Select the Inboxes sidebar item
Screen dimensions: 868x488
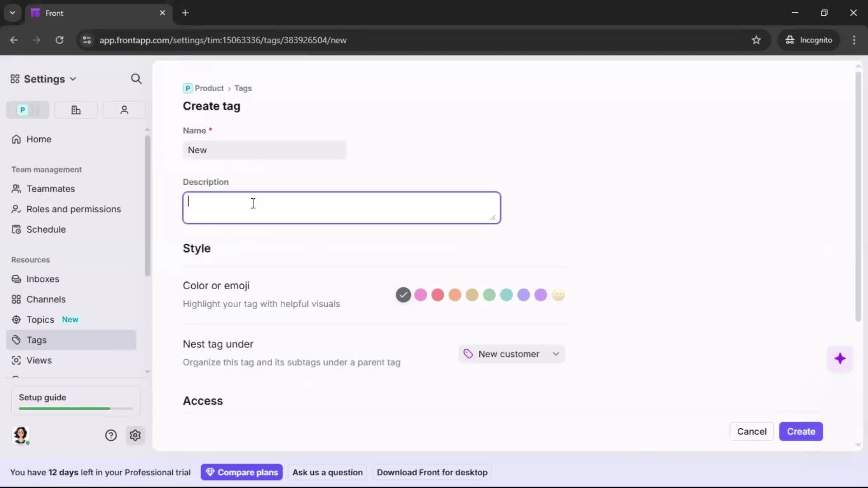pos(42,279)
